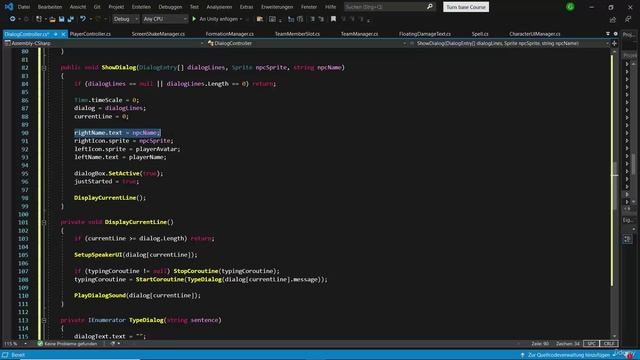The width and height of the screenshot is (640, 360).
Task: Open the Datei menu
Action: point(24,7)
